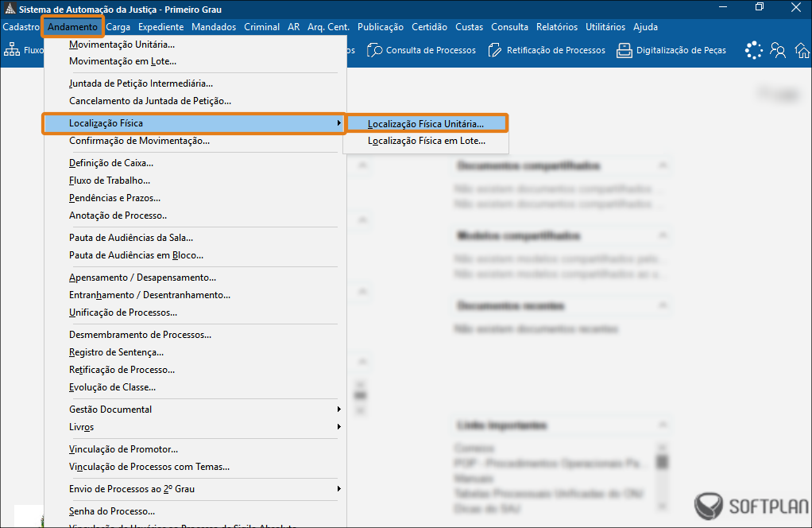Choose Evolução de Classe... menu entry
Screen dimensions: 812x528
coord(194,387)
